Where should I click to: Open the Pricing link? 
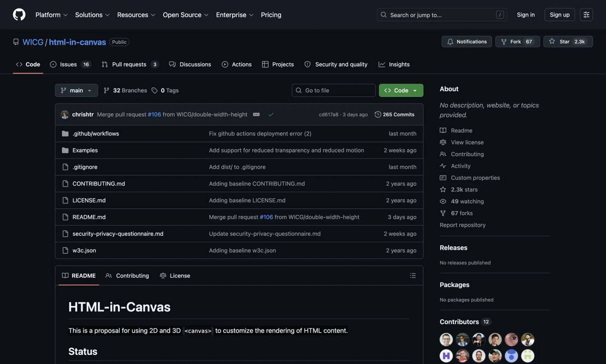pos(271,15)
